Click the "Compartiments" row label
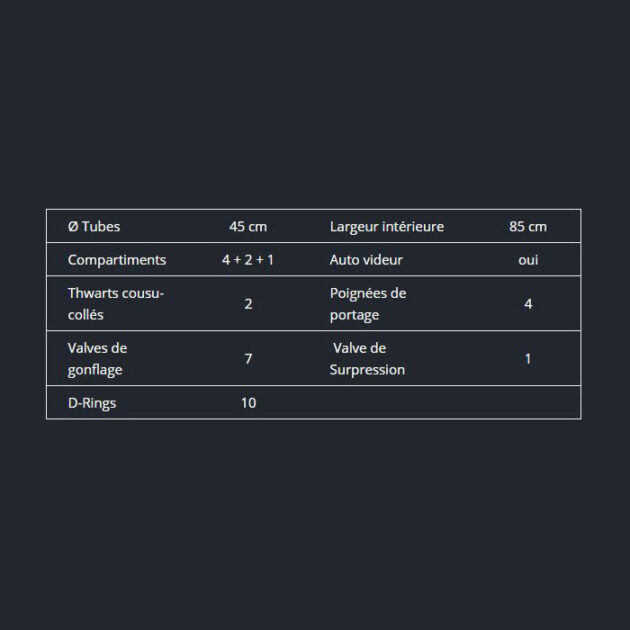The height and width of the screenshot is (630, 630). [x=117, y=260]
